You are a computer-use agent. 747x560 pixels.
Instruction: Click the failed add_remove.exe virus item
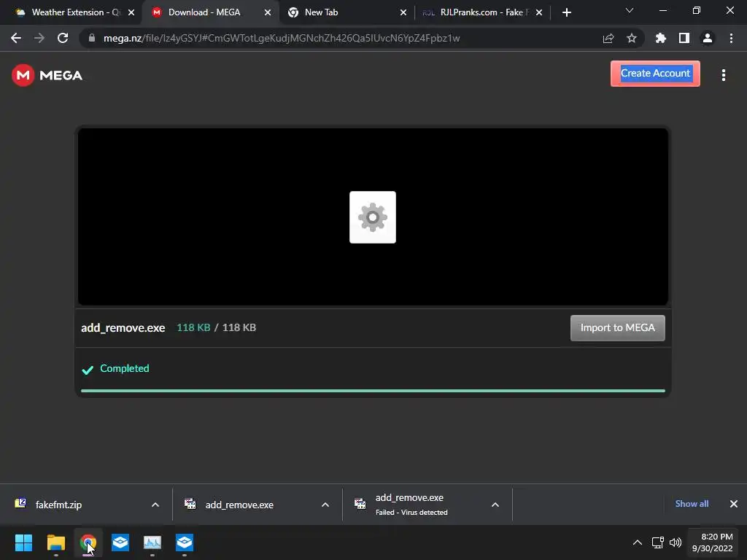411,505
